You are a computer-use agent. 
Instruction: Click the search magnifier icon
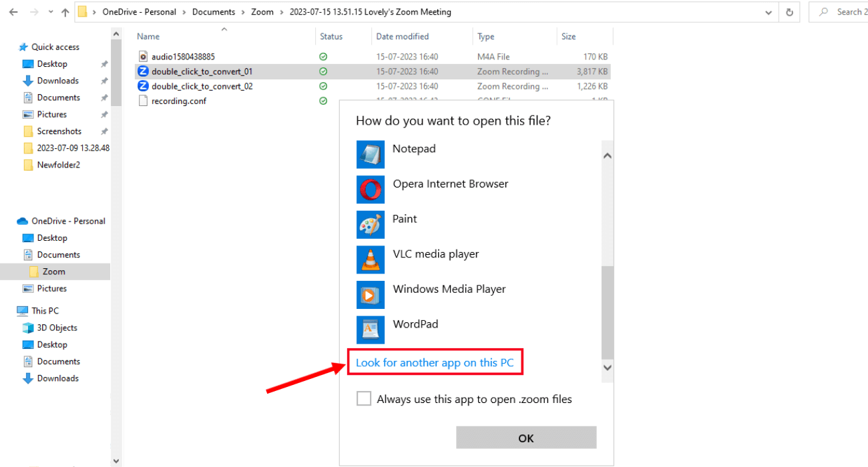coord(824,12)
